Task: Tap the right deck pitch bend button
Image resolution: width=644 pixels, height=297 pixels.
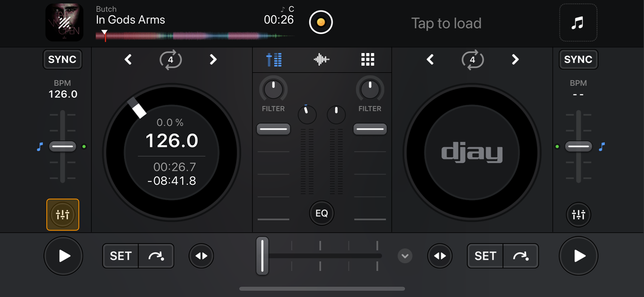Action: click(x=440, y=256)
